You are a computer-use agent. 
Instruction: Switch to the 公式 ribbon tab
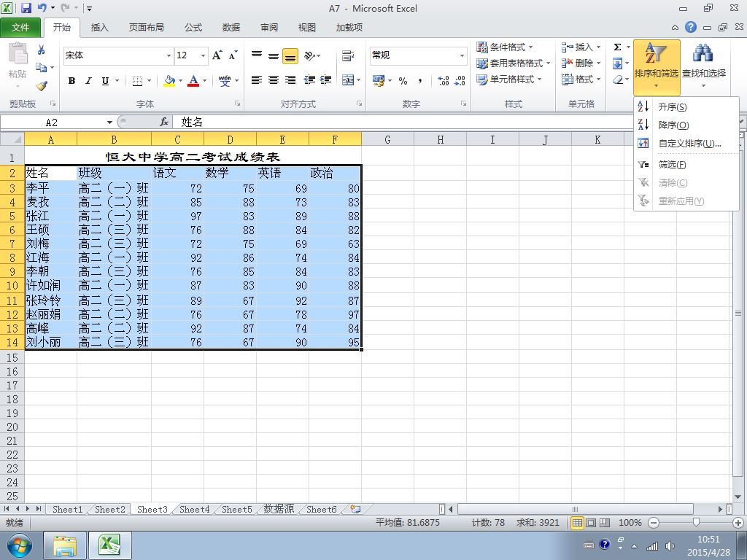coord(193,28)
